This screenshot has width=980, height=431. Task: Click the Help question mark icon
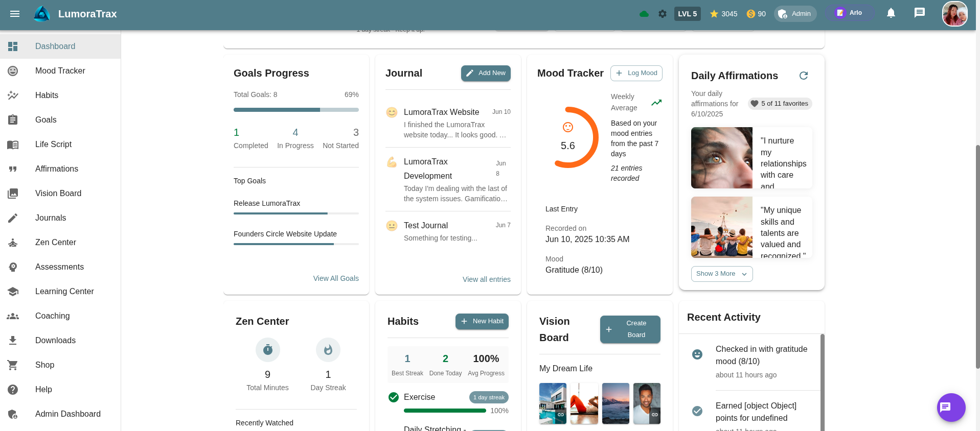[x=13, y=390]
